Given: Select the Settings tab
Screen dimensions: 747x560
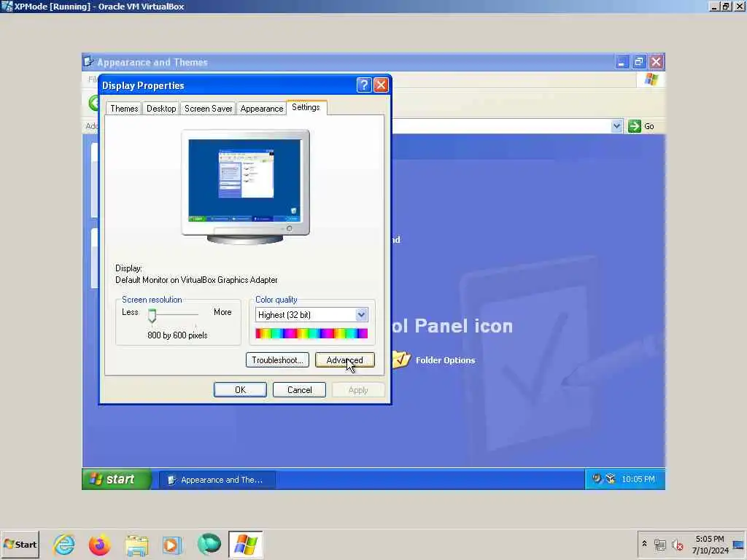Looking at the screenshot, I should tap(306, 108).
